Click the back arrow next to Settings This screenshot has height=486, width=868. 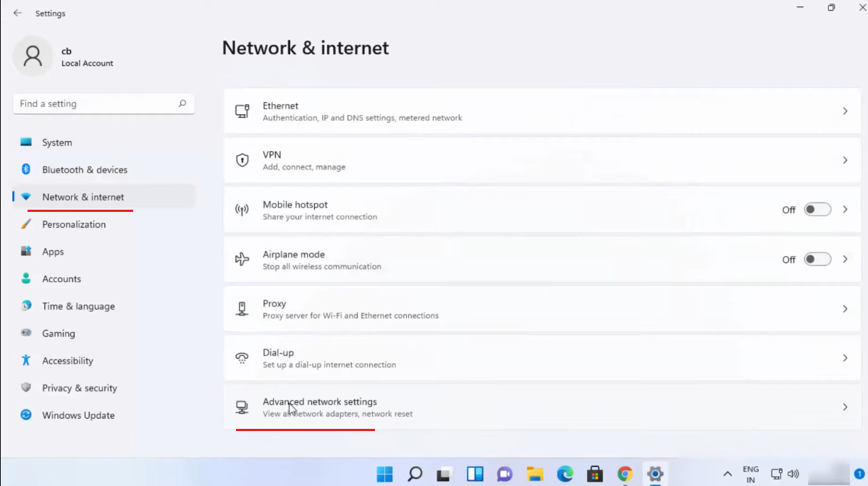click(17, 13)
